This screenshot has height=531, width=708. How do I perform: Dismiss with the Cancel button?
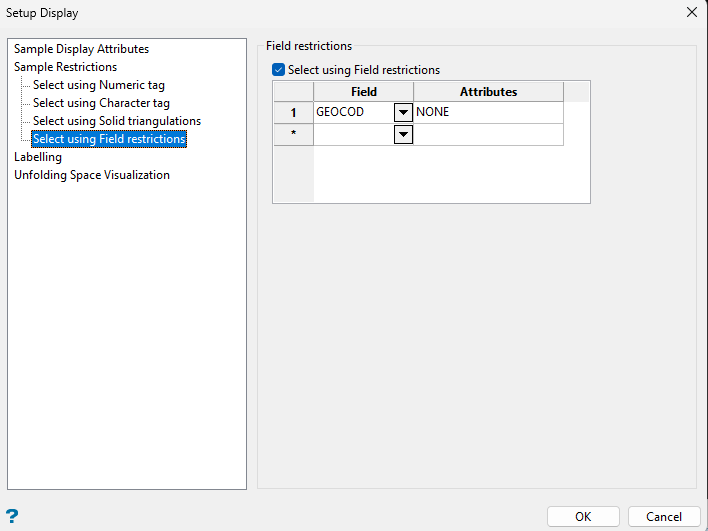pos(664,516)
